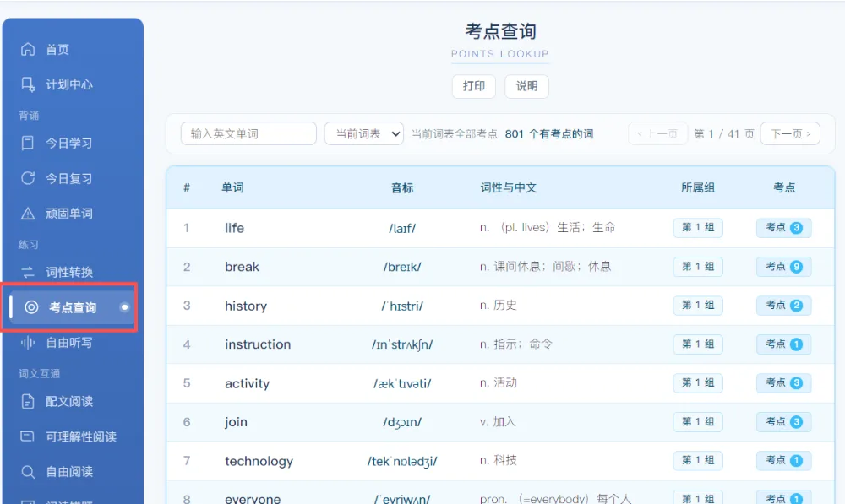Click the 单词 column header
The height and width of the screenshot is (504, 845).
point(232,187)
